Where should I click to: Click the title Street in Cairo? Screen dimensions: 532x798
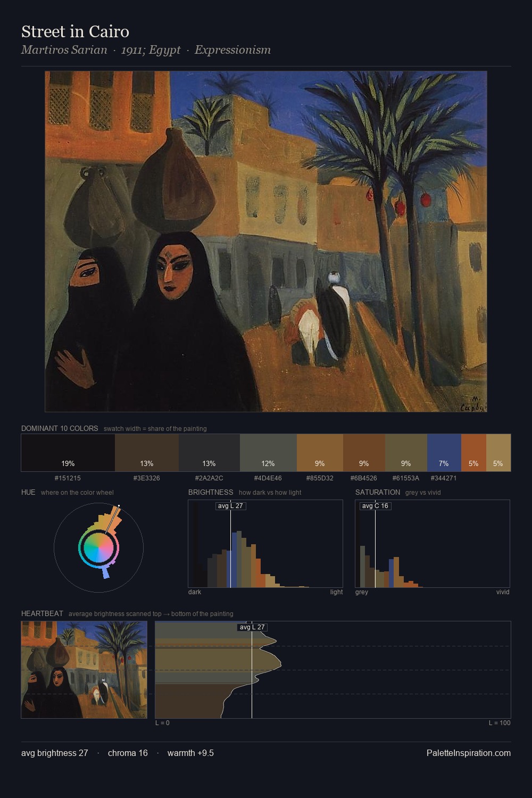tap(75, 31)
